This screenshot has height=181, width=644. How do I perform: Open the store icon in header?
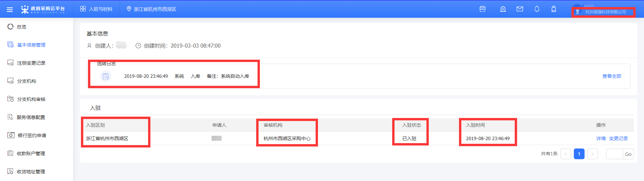click(x=482, y=9)
